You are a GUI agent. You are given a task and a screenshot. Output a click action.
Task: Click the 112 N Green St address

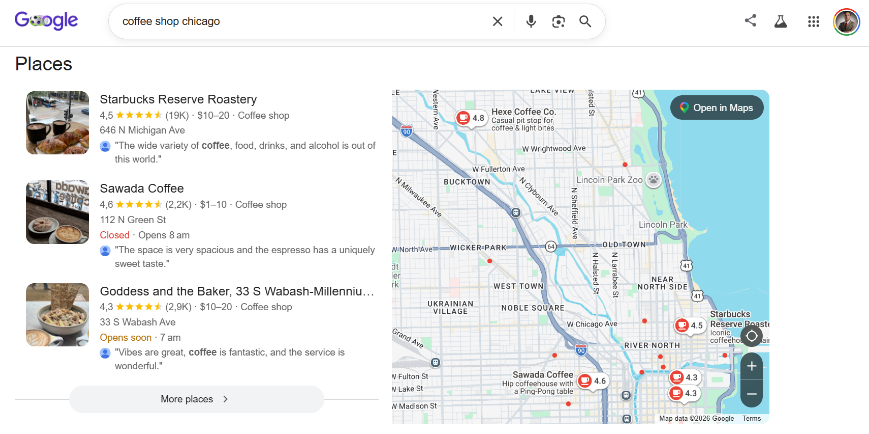pos(133,219)
